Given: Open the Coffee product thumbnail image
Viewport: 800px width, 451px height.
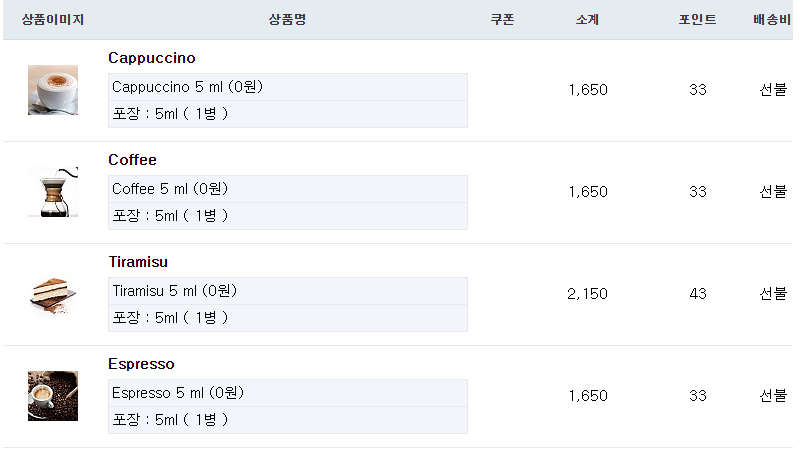Looking at the screenshot, I should point(53,192).
